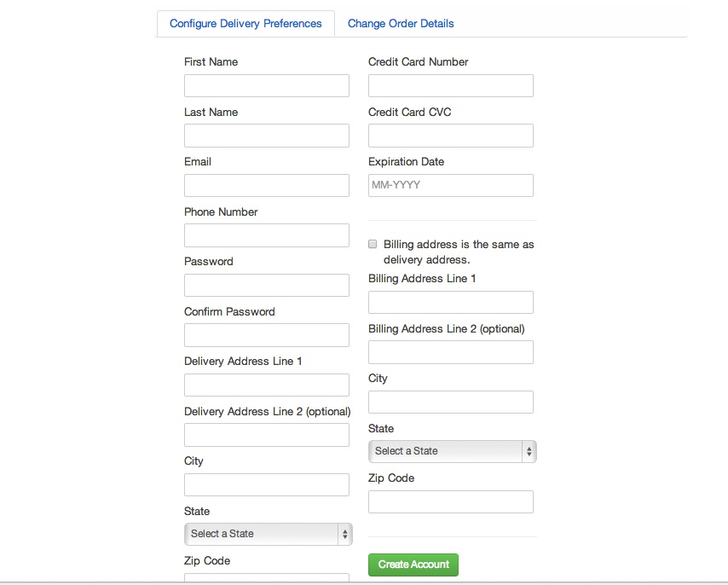
Task: Focus the Last Name text box
Action: point(267,136)
